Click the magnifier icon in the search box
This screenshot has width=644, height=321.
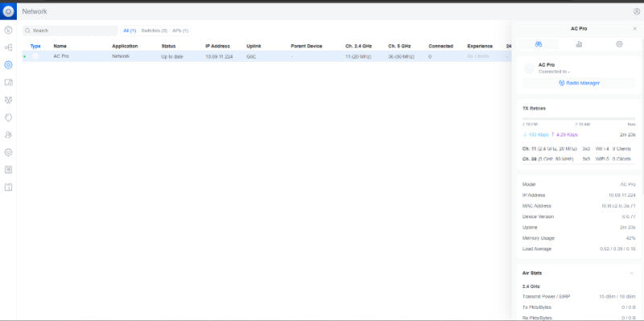click(27, 31)
